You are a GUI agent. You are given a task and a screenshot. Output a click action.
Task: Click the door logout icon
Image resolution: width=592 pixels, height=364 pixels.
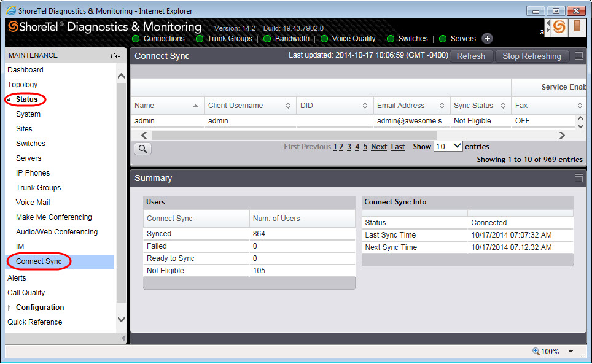(577, 27)
